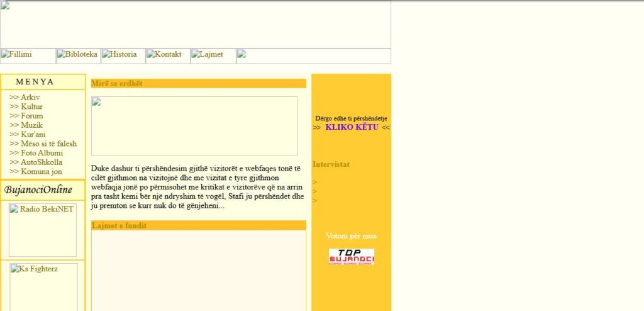Open the Kultur sidebar link

click(x=31, y=107)
